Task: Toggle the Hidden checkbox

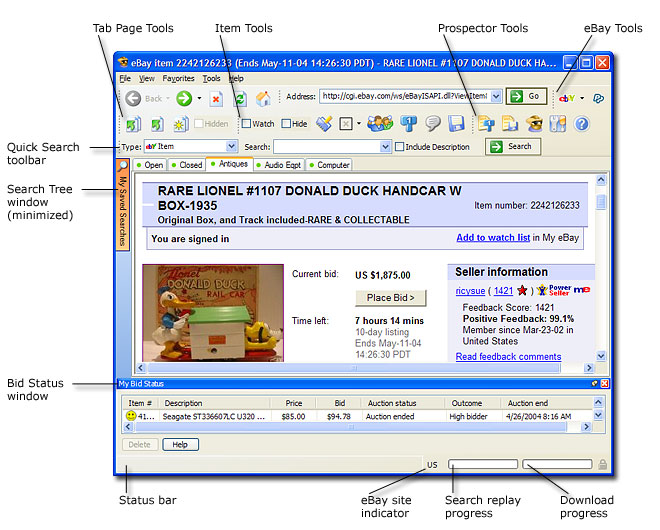Action: [x=199, y=123]
